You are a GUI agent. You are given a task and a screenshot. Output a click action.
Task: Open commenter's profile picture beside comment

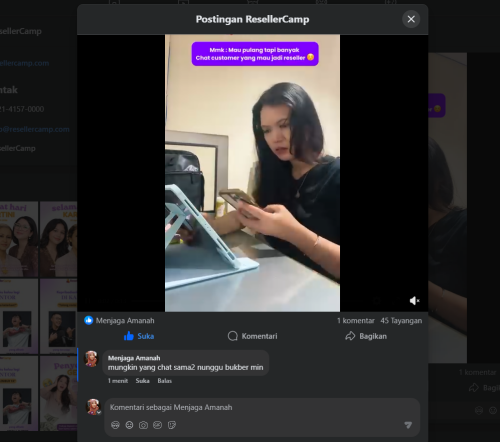pyautogui.click(x=91, y=359)
